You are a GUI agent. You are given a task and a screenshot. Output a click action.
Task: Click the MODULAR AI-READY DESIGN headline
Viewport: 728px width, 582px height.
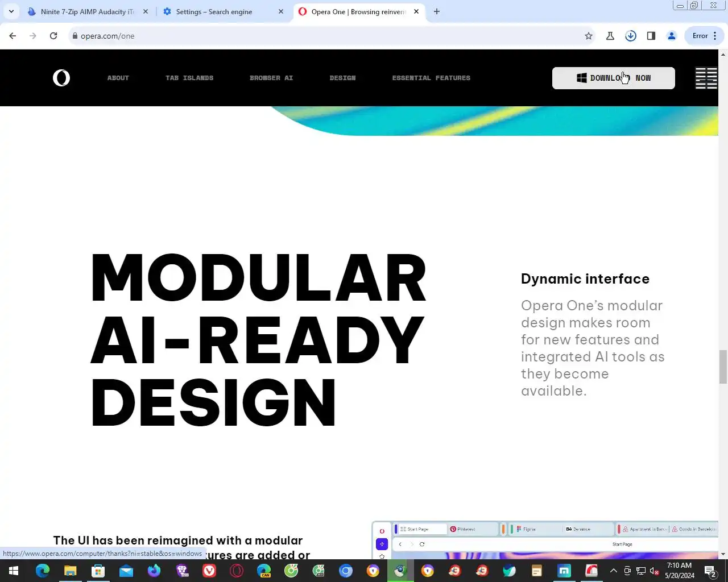tap(259, 339)
